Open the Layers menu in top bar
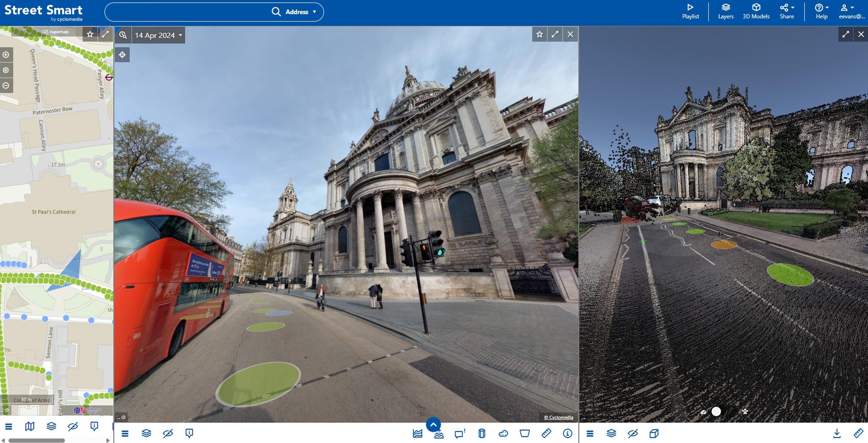 pyautogui.click(x=725, y=11)
